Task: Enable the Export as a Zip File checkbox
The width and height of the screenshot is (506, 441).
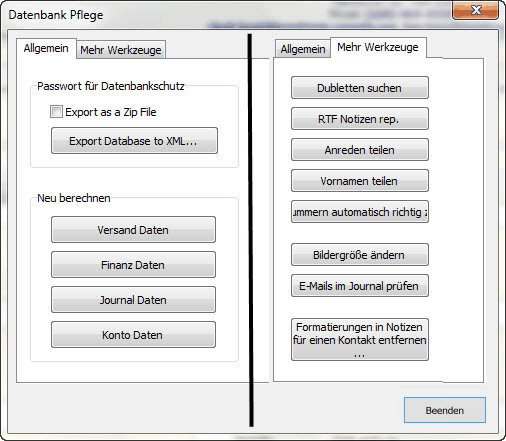Action: [56, 112]
